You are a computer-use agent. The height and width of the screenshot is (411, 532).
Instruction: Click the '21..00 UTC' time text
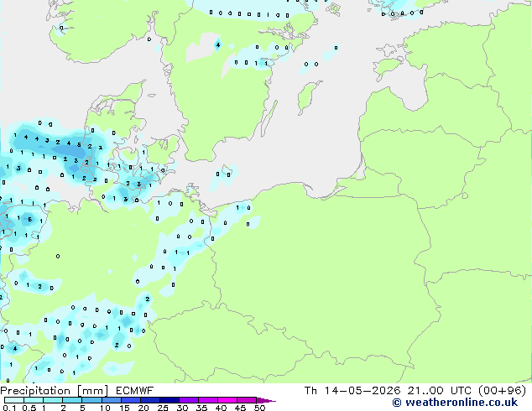(439, 391)
